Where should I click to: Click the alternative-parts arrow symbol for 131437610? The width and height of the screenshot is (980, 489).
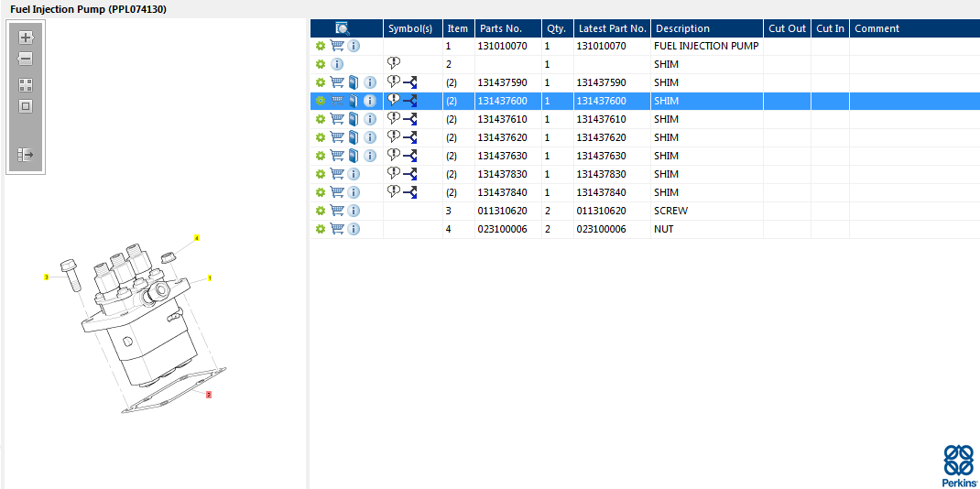click(410, 120)
